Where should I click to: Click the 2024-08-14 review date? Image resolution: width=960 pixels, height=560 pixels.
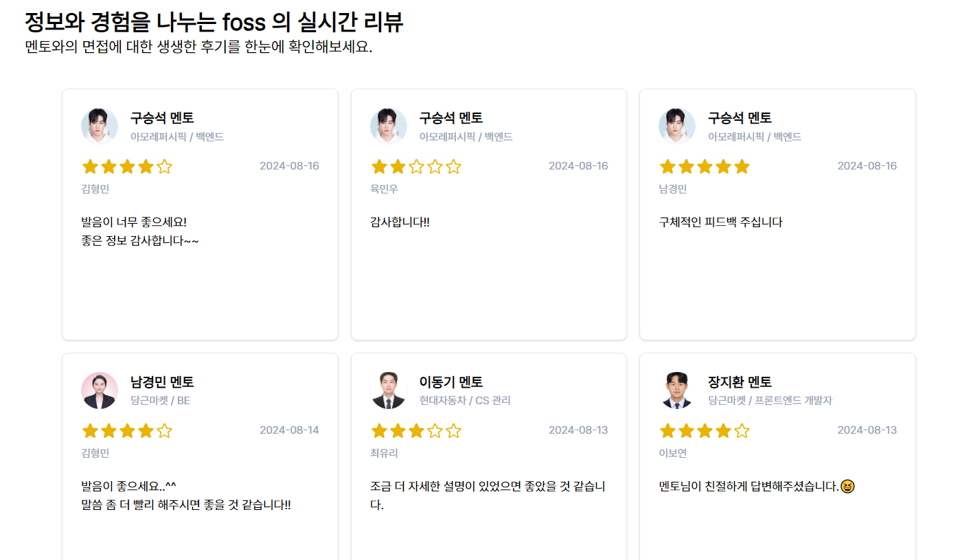[289, 430]
